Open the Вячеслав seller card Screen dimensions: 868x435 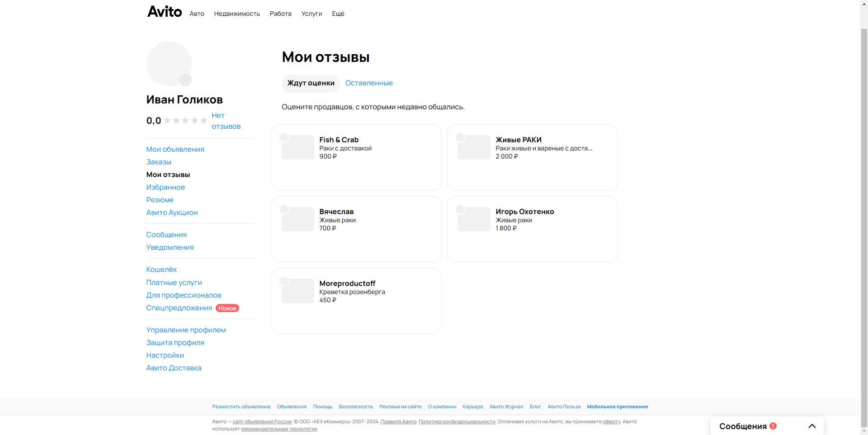click(x=356, y=229)
